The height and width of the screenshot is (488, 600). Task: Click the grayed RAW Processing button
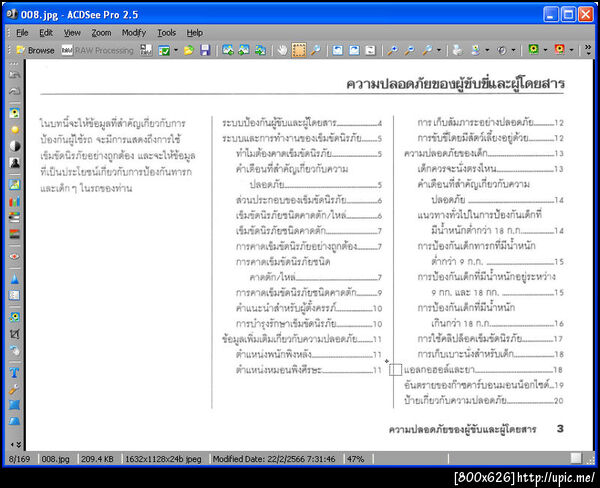coord(98,50)
